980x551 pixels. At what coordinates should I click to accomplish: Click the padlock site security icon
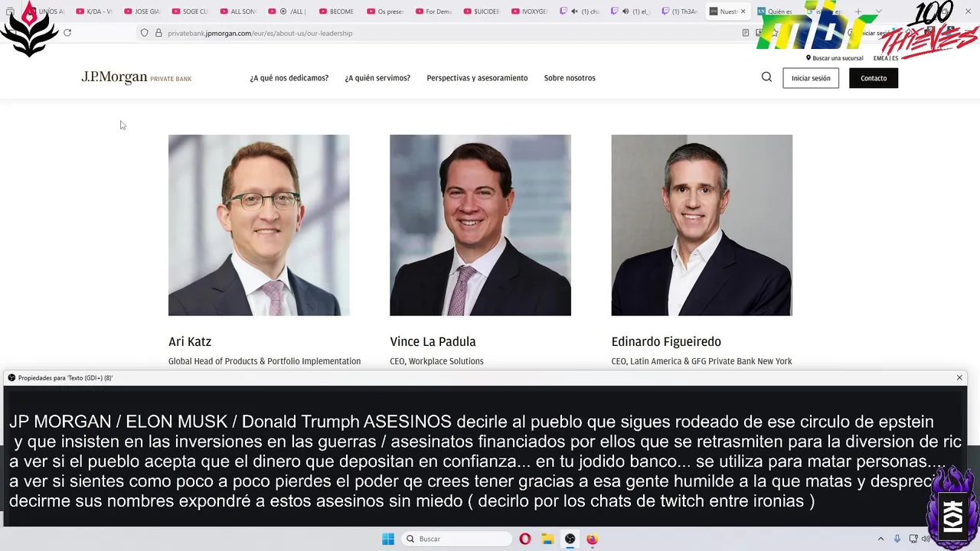point(158,33)
